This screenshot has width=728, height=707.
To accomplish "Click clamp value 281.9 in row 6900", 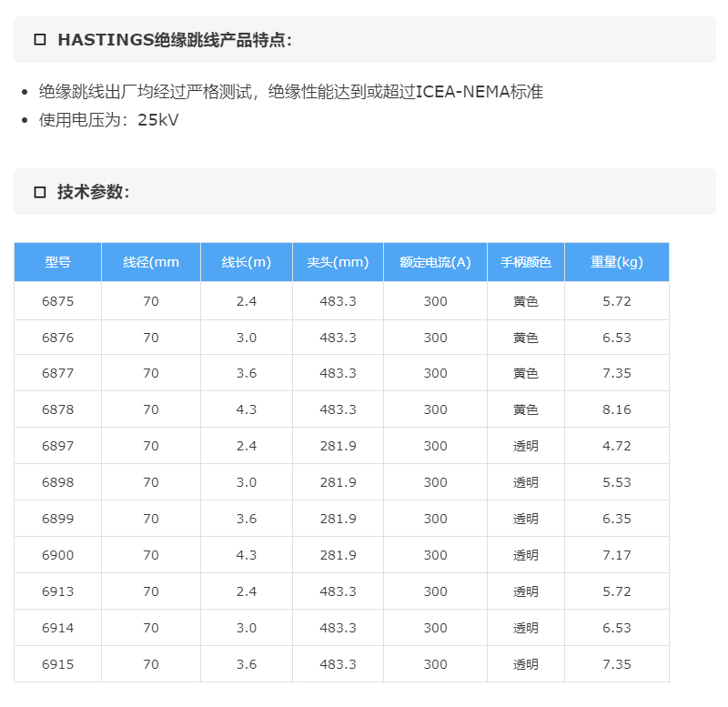I will (x=338, y=555).
